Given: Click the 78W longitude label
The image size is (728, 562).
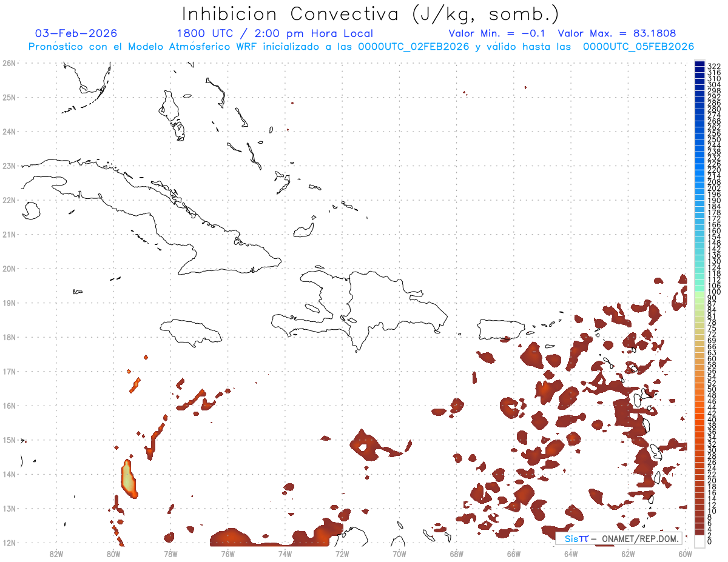Looking at the screenshot, I should [170, 554].
